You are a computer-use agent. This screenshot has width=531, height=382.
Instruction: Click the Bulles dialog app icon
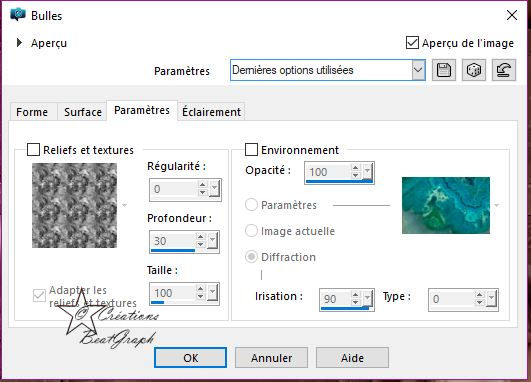tap(18, 15)
